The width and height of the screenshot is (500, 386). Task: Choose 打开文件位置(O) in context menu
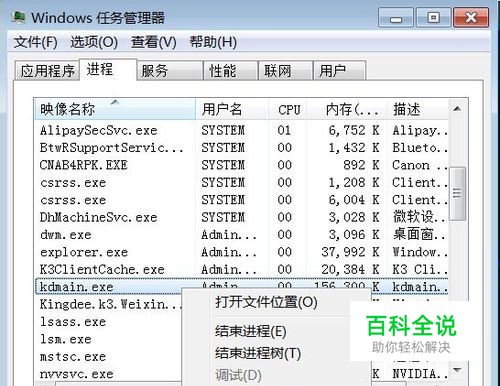266,302
